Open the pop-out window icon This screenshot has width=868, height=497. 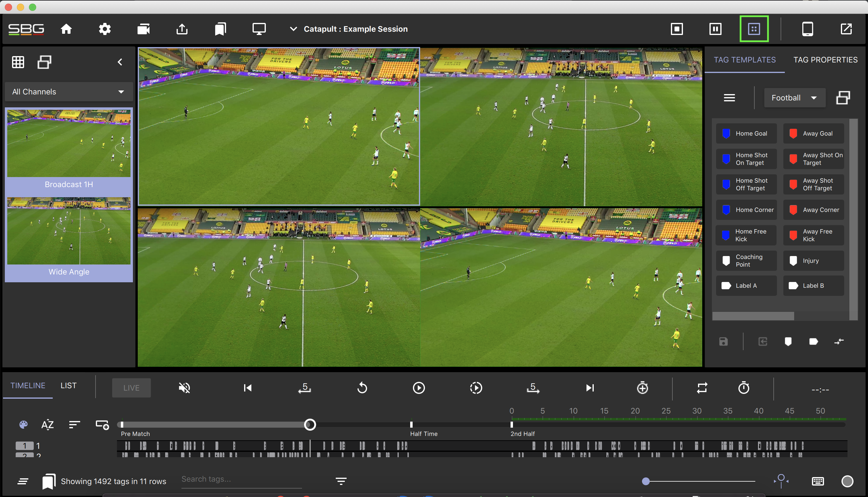coord(846,29)
